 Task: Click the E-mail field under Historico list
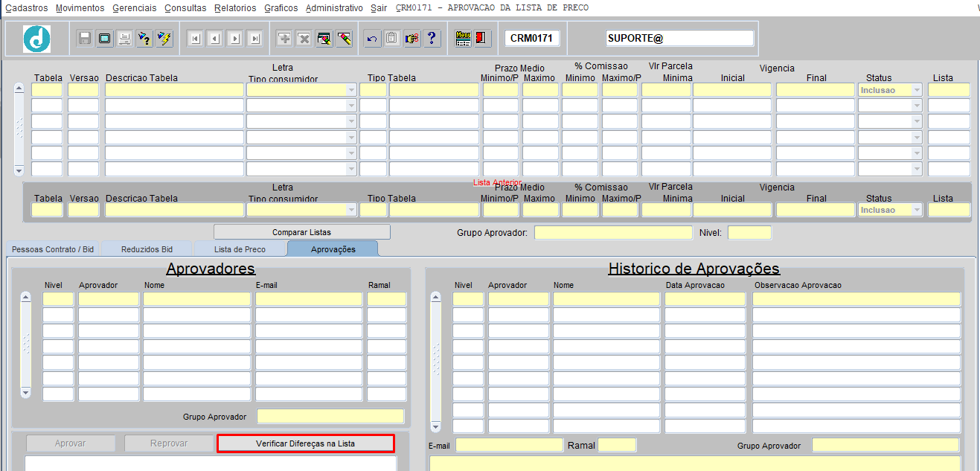(509, 445)
